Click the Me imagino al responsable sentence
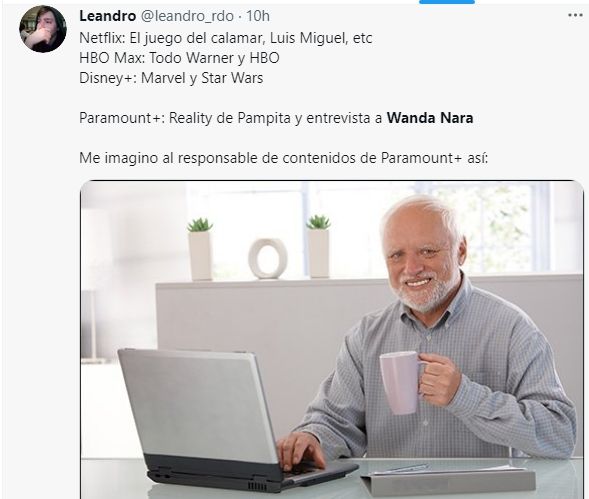589x499 pixels. pyautogui.click(x=284, y=158)
